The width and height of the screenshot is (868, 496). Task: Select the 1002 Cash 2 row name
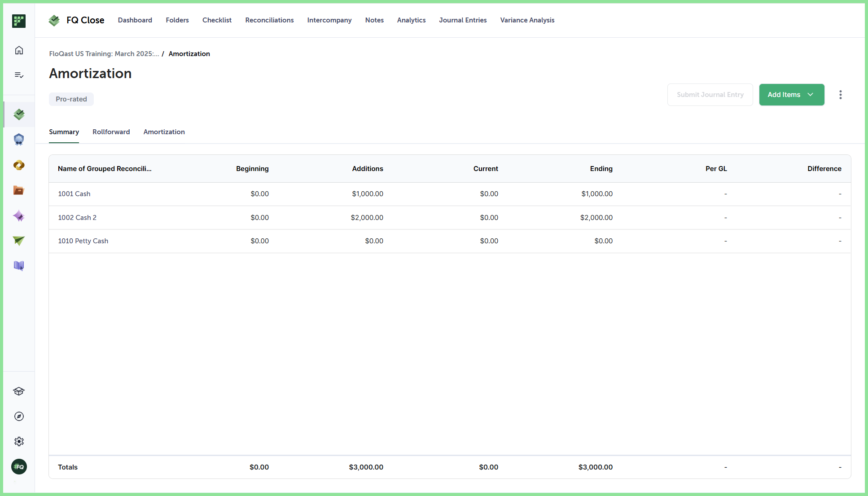click(77, 218)
